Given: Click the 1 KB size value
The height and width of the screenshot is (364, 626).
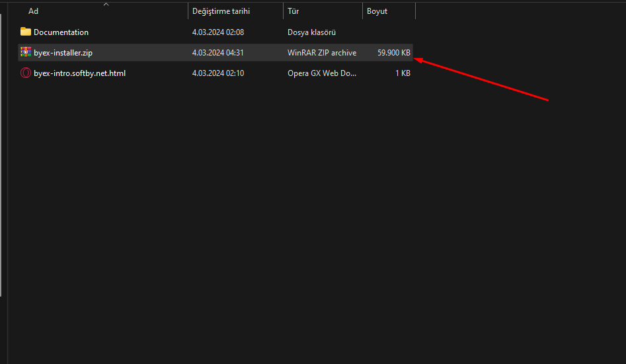Looking at the screenshot, I should 402,73.
